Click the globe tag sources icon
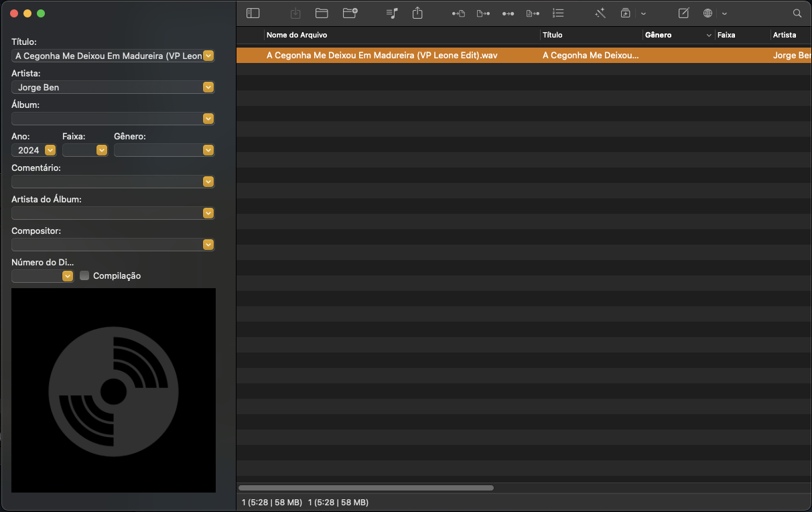Image resolution: width=812 pixels, height=512 pixels. [707, 13]
